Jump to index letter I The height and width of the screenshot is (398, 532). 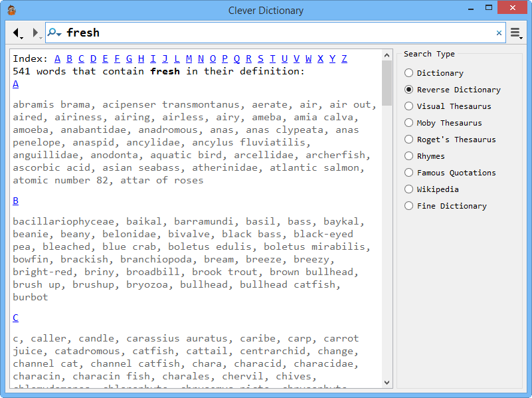(x=153, y=58)
